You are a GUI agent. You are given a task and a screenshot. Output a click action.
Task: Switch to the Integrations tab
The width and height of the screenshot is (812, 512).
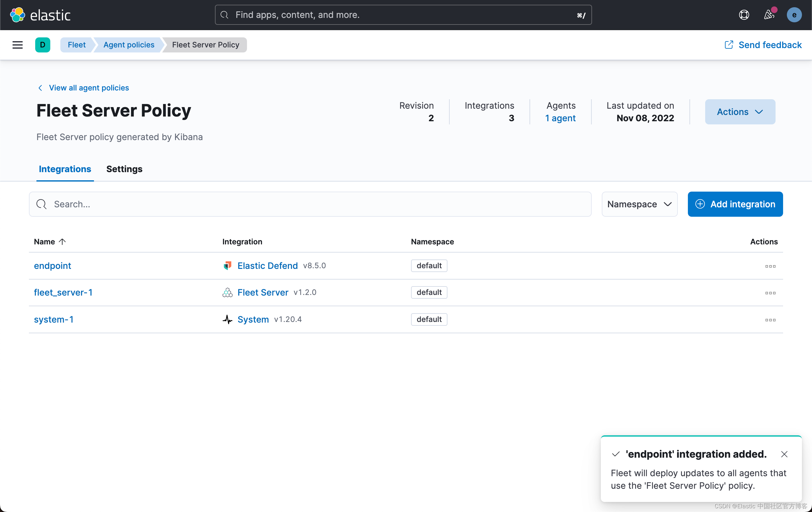pyautogui.click(x=65, y=169)
